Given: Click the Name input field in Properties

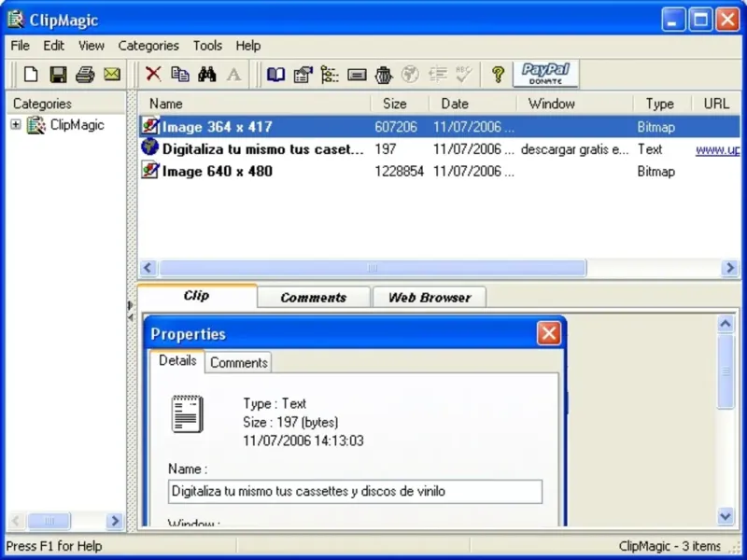Looking at the screenshot, I should (355, 492).
